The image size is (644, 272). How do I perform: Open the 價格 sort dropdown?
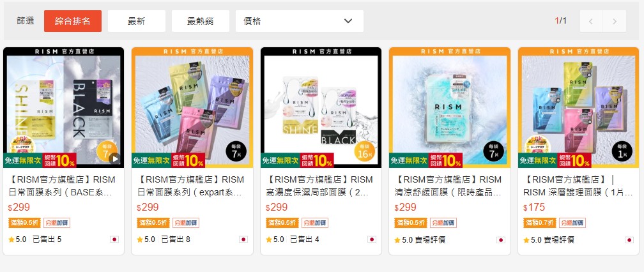click(x=300, y=21)
